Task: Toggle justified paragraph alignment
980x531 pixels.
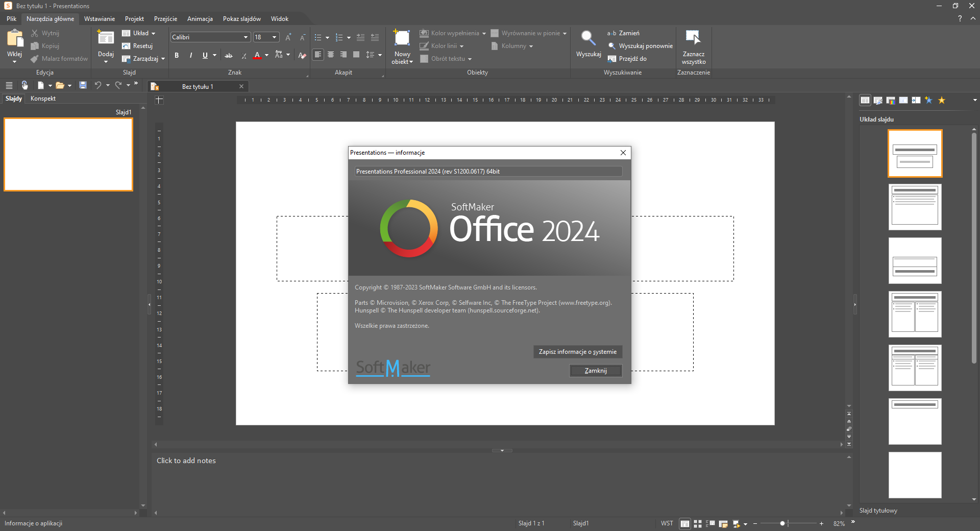Action: point(356,55)
